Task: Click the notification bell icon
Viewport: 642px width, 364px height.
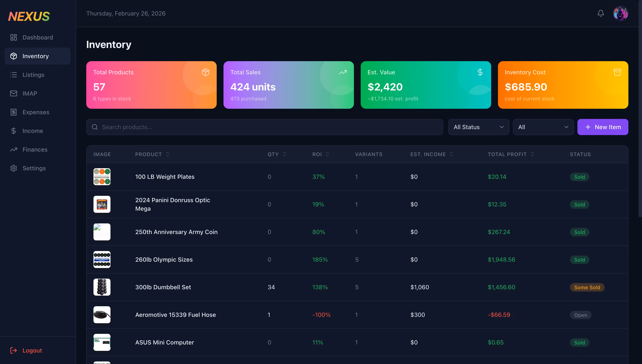Action: click(x=601, y=14)
